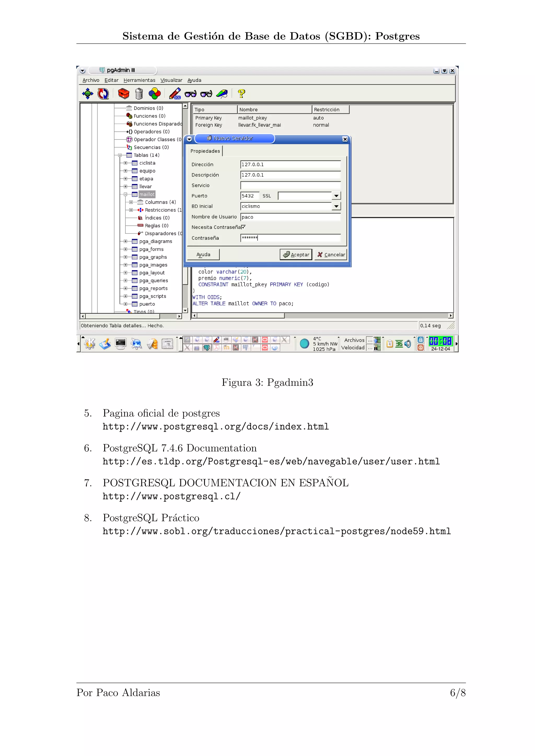Viewport: 535px width, 756px height.
Task: Click the first glasses view-data icon
Action: pos(190,94)
